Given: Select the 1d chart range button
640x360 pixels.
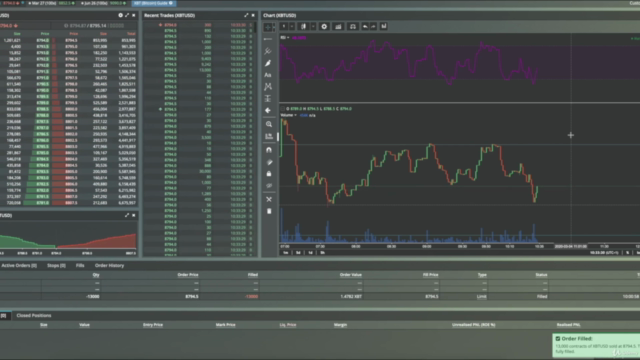Looking at the screenshot, I should point(310,253).
